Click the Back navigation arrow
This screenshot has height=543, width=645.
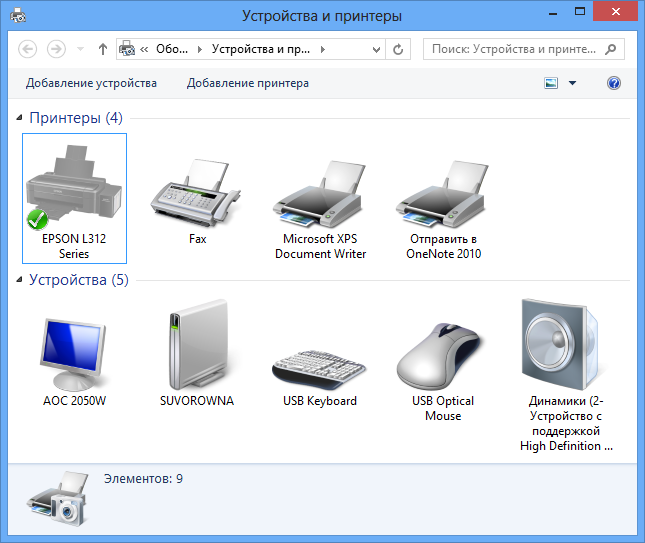click(28, 49)
